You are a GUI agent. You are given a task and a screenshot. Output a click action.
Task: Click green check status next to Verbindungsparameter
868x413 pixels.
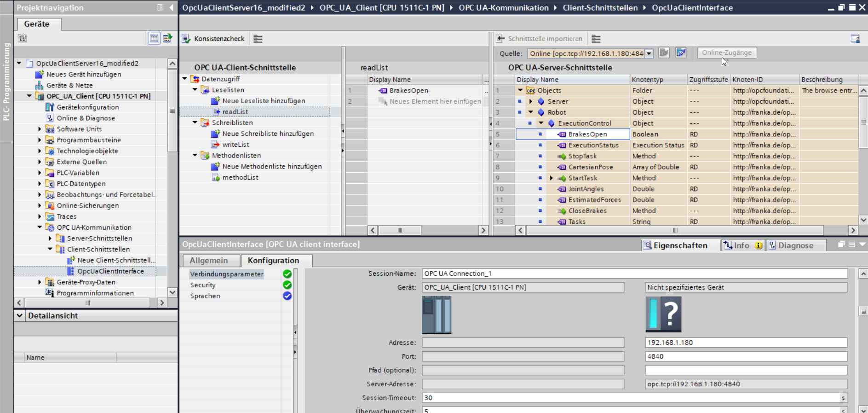tap(287, 274)
